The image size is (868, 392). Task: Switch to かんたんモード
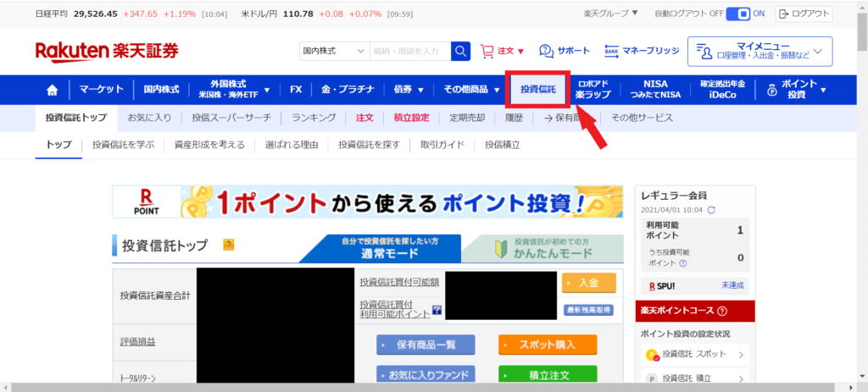[x=545, y=248]
